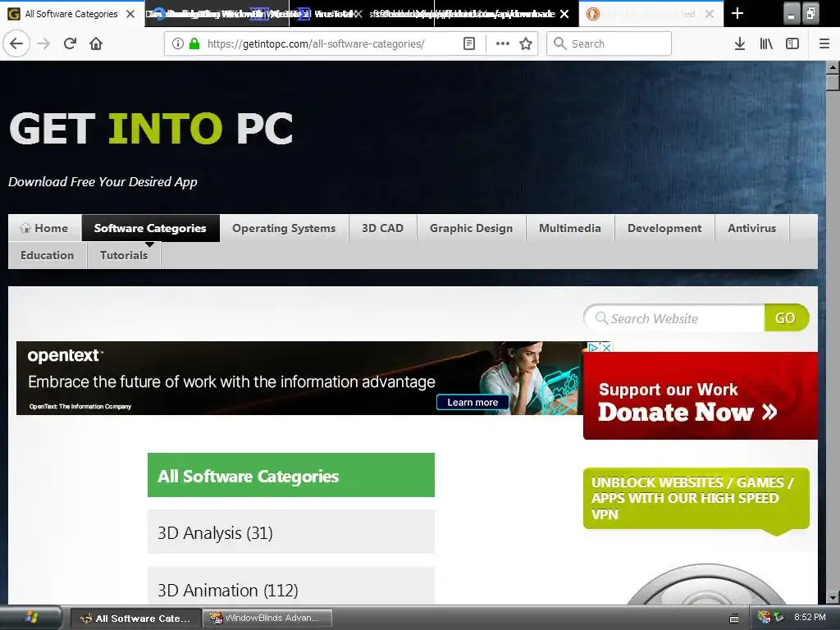Open the Operating Systems menu item
Screen dimensions: 840x630
(284, 228)
